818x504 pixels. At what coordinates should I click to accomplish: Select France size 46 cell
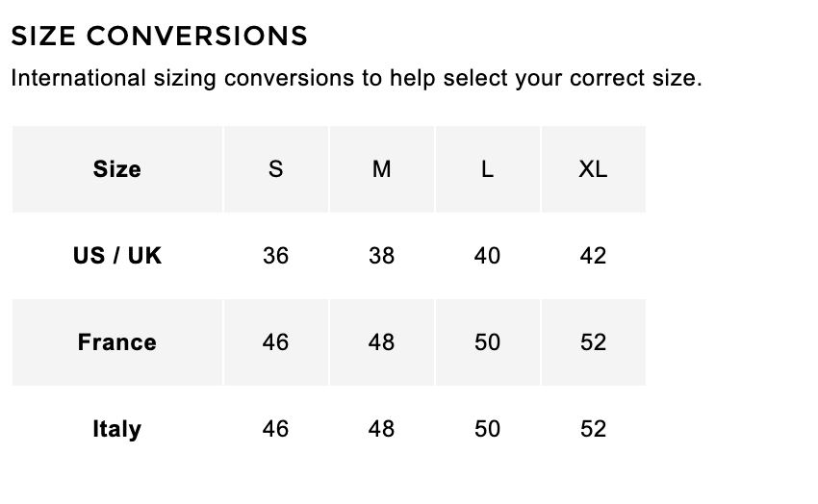pos(275,342)
